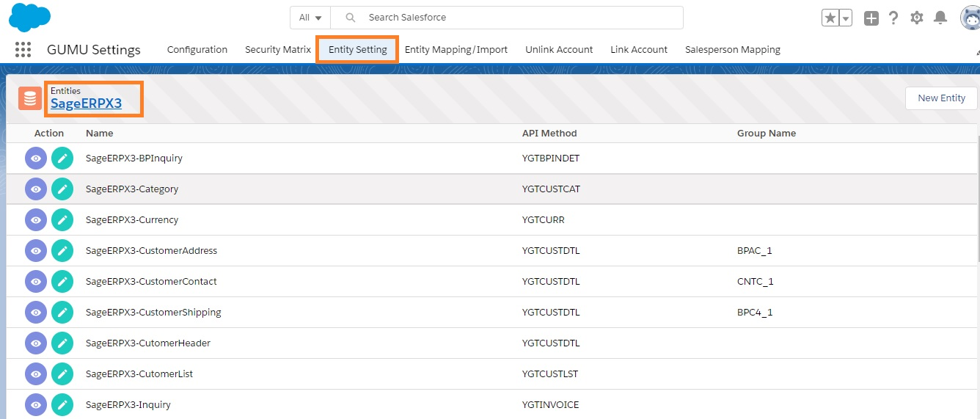The height and width of the screenshot is (419, 980).
Task: Click the YGTBPINDET API method cell
Action: 552,158
